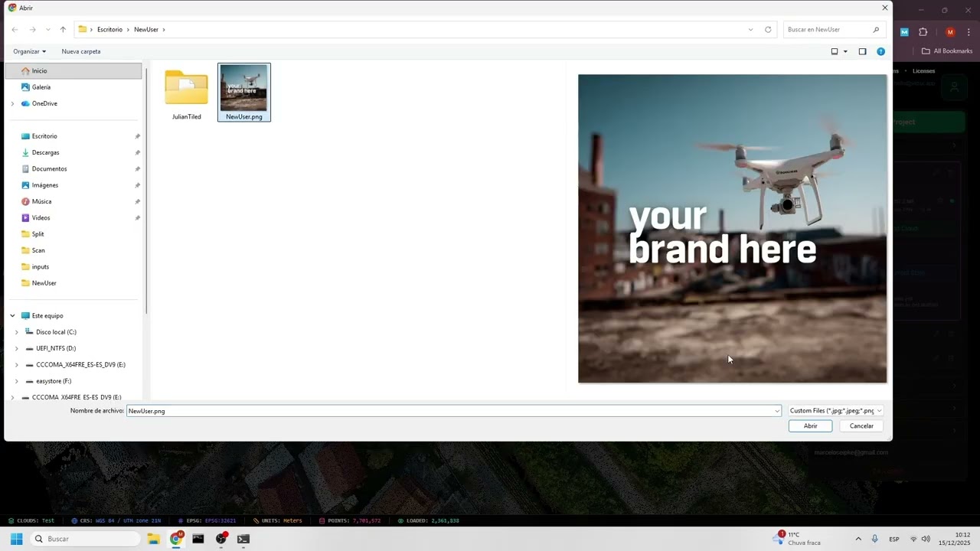This screenshot has height=551, width=980.
Task: Open recent locations dropdown beside forward arrow
Action: pyautogui.click(x=47, y=30)
